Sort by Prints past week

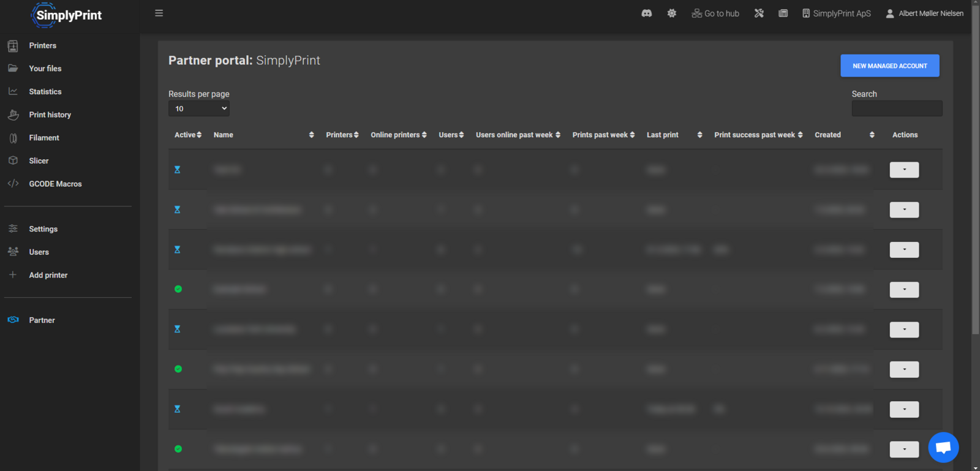[x=603, y=135]
